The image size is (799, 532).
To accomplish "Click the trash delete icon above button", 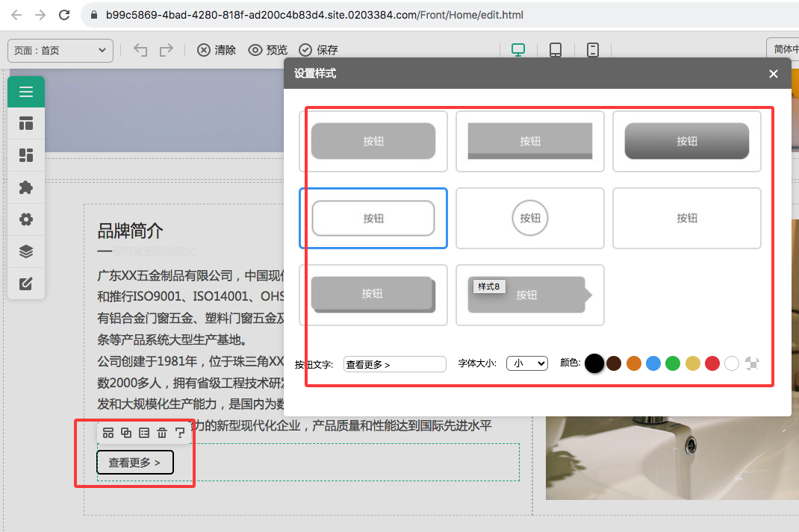I will (x=162, y=433).
